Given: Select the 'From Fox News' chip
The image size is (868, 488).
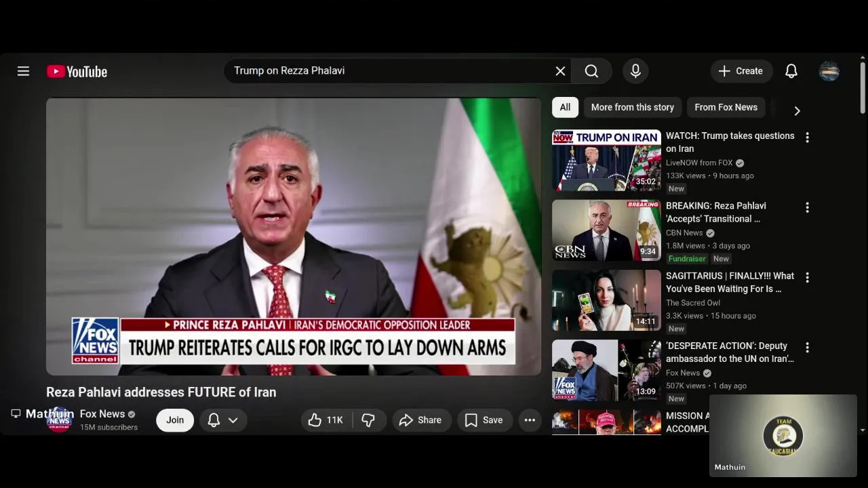Looking at the screenshot, I should 726,107.
